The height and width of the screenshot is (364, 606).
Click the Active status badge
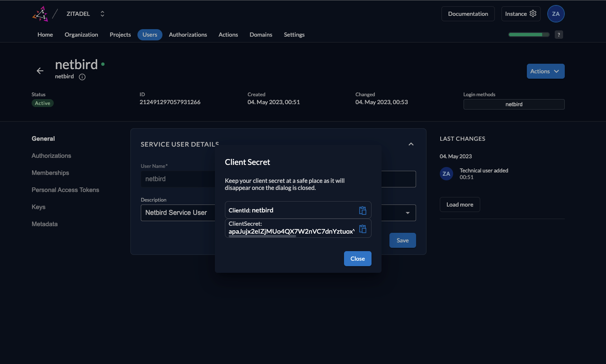tap(42, 103)
